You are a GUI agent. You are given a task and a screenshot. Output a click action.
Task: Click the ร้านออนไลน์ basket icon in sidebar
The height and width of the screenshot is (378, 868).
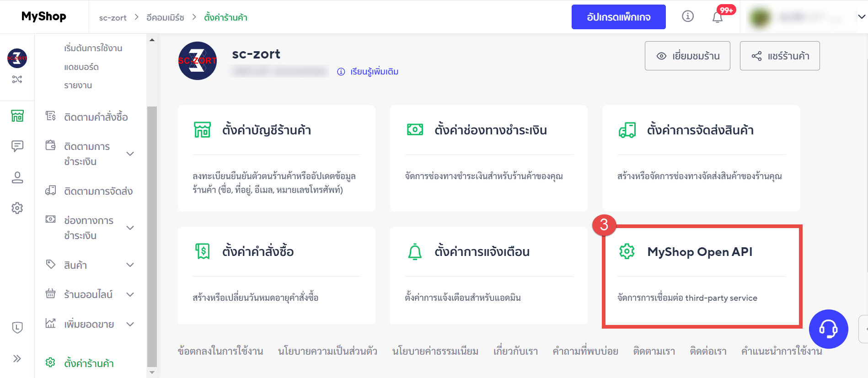pyautogui.click(x=50, y=293)
